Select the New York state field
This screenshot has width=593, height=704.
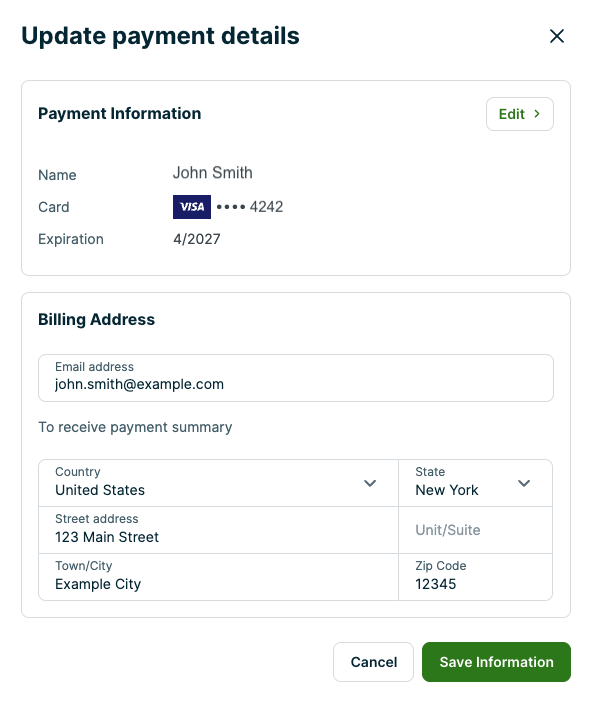475,483
